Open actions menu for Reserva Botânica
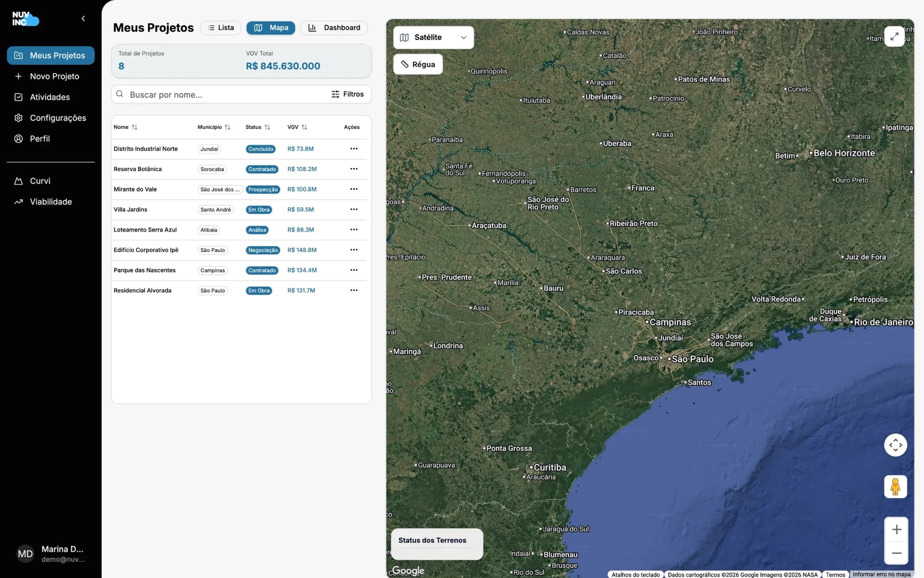924x578 pixels. click(x=354, y=169)
